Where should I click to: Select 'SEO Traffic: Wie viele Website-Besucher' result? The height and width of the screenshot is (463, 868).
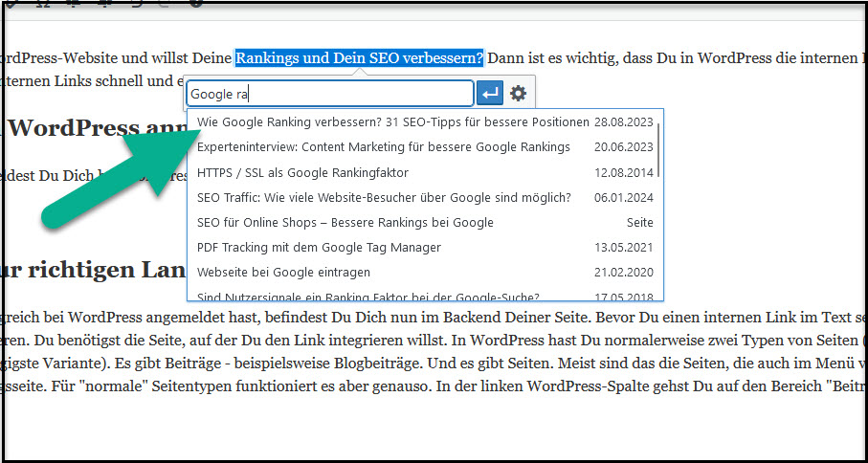pos(425,197)
